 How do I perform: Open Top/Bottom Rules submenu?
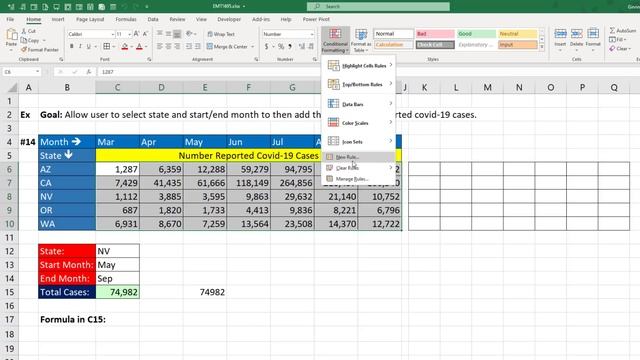coord(359,84)
